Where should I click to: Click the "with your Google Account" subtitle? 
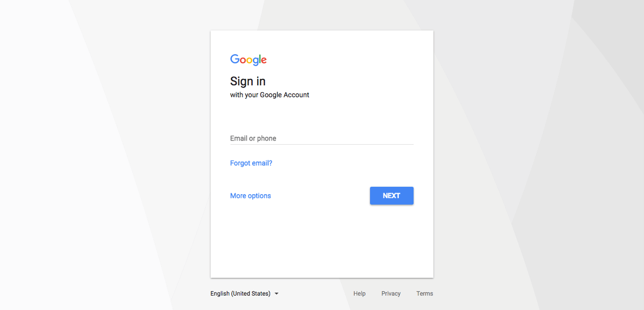pyautogui.click(x=270, y=95)
